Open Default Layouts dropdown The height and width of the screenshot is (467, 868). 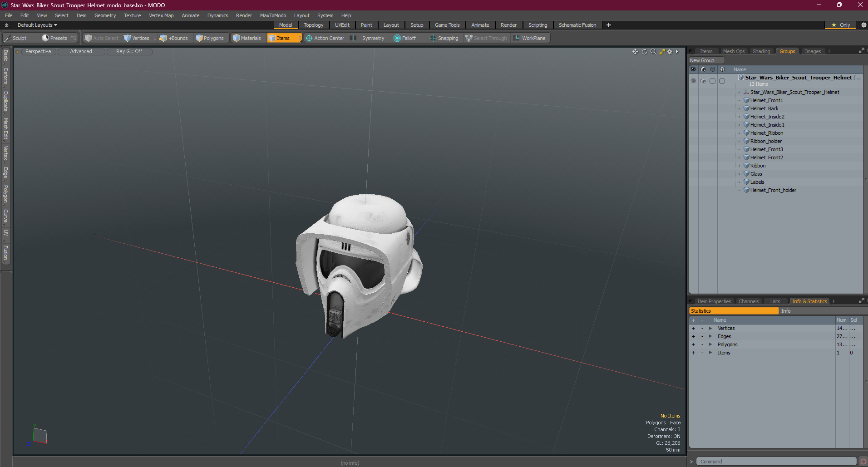(x=37, y=25)
